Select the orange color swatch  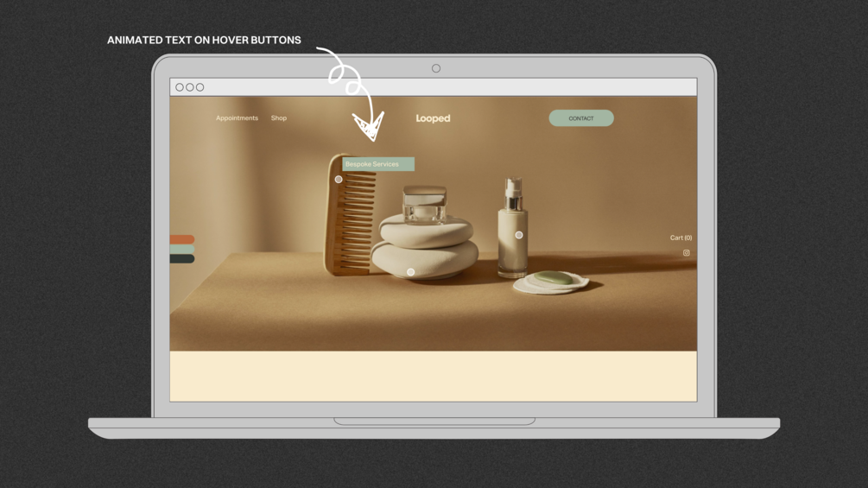coord(182,239)
